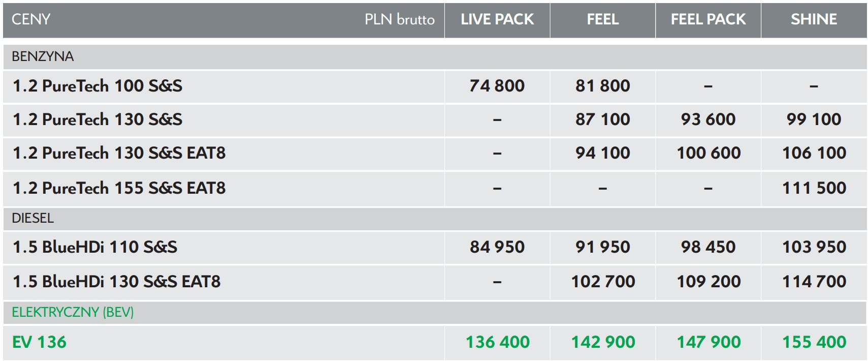Select the BENZYNA section heading
The image size is (868, 361).
[x=43, y=56]
